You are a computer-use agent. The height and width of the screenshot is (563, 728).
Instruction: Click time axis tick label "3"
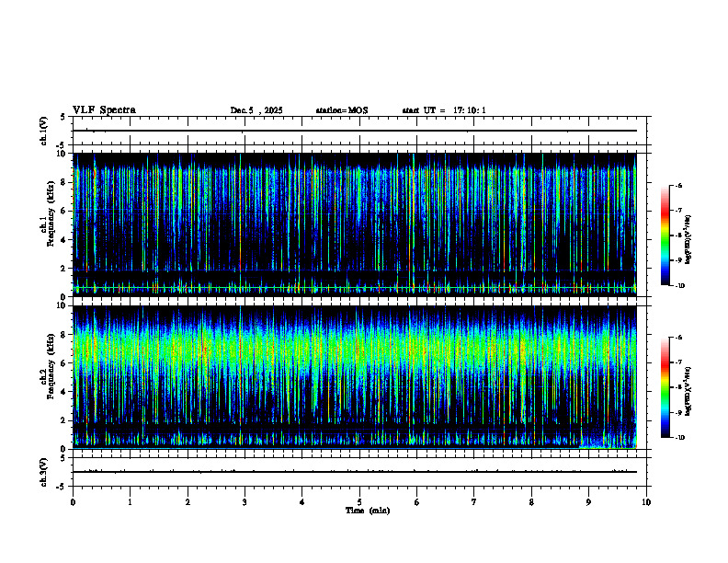coord(245,502)
